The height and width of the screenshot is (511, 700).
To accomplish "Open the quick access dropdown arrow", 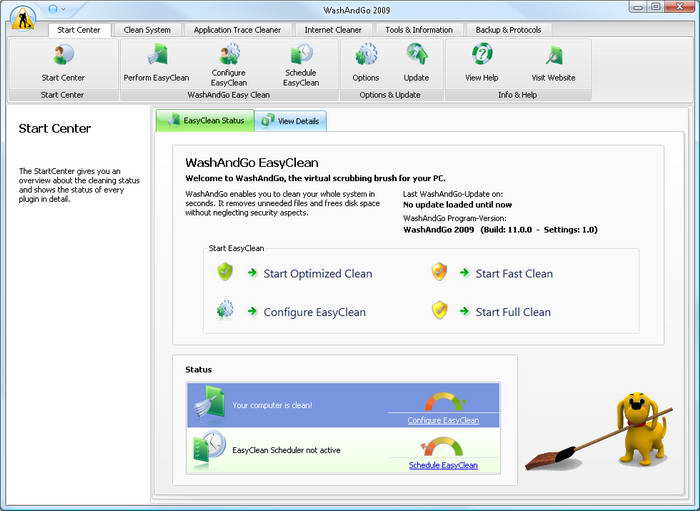I will pyautogui.click(x=64, y=9).
